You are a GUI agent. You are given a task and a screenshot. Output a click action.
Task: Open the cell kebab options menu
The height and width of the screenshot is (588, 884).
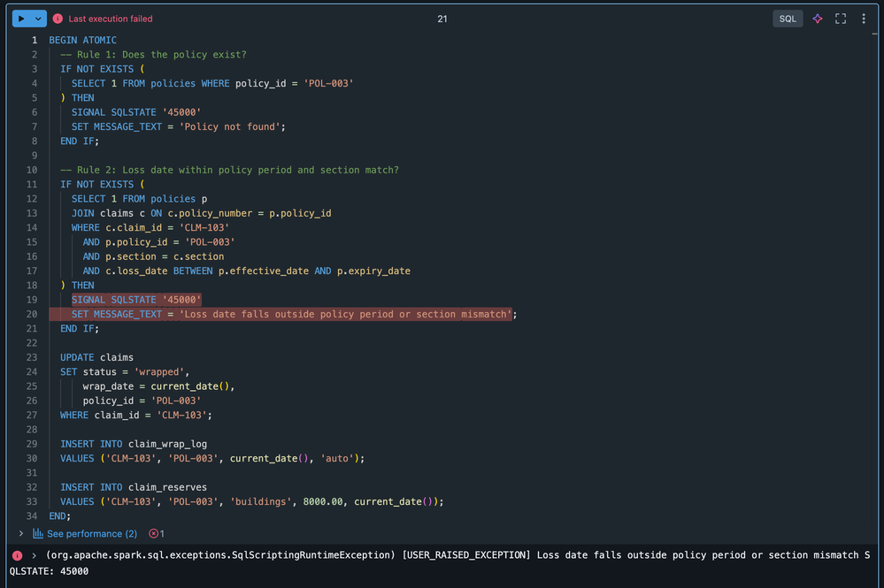[864, 19]
